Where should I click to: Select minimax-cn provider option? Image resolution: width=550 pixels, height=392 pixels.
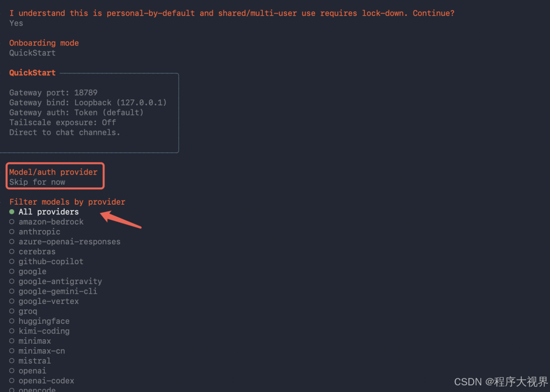click(41, 351)
